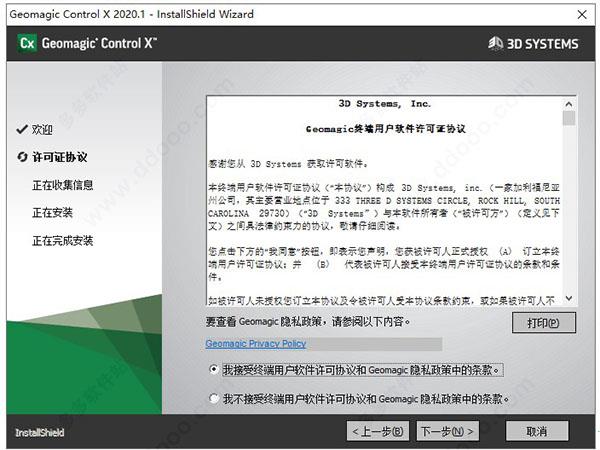Select the 正在完成安装 step in sidebar
Screen dimensions: 600x450
point(63,241)
